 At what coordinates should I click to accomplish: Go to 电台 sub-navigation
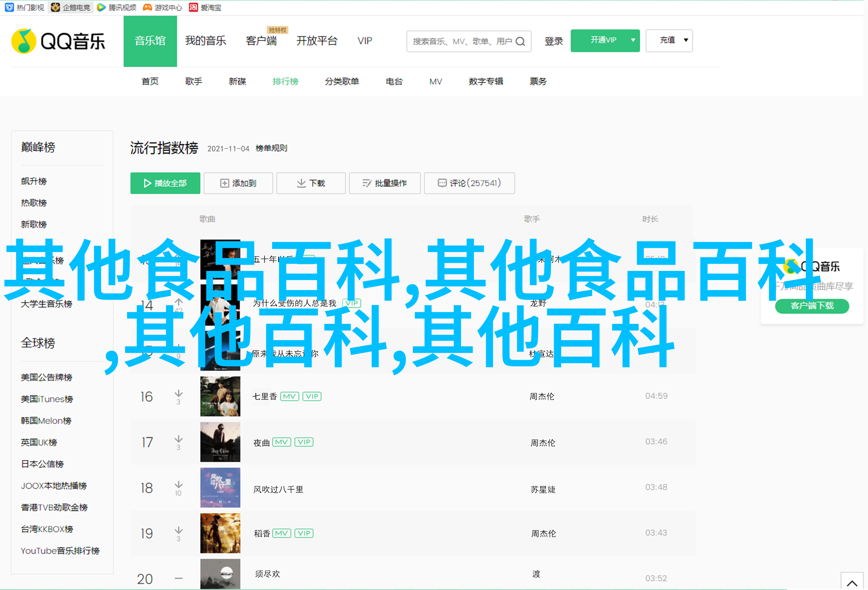coord(394,81)
